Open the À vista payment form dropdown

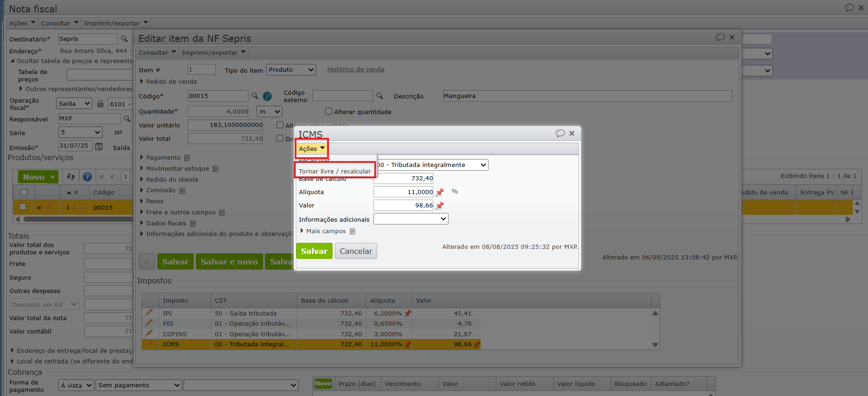click(x=76, y=385)
